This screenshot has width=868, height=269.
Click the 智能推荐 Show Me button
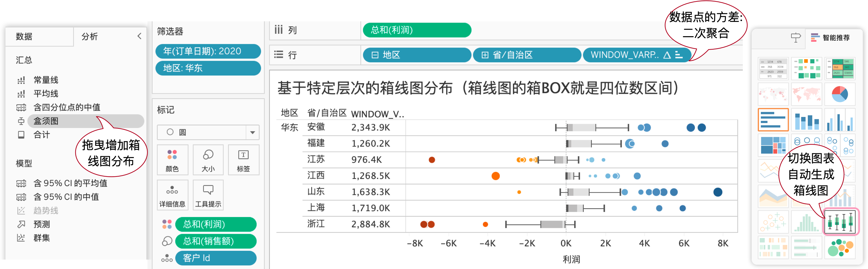tap(831, 37)
